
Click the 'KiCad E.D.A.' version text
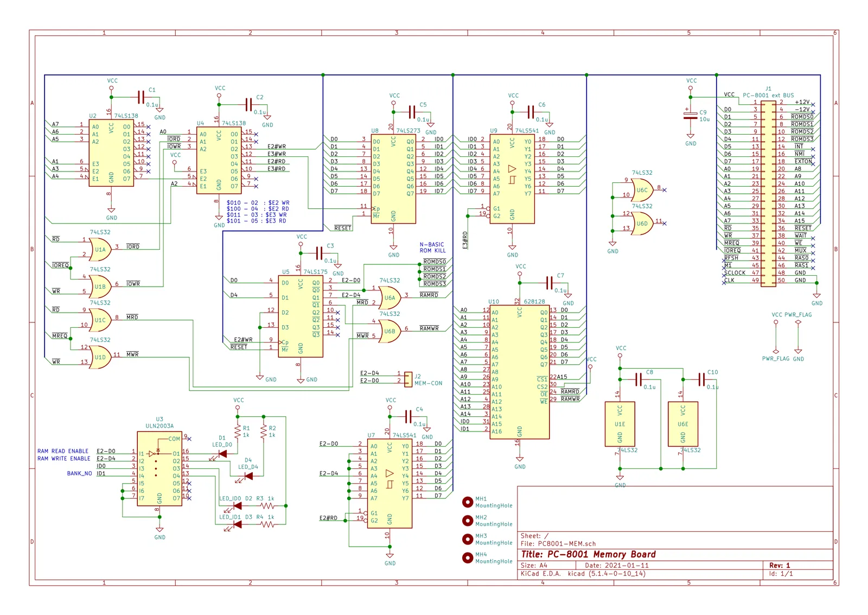coord(583,574)
